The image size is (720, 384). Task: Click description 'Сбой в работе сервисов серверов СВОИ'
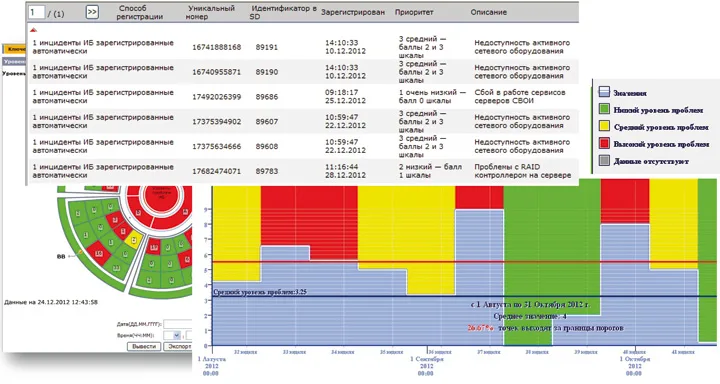(520, 96)
